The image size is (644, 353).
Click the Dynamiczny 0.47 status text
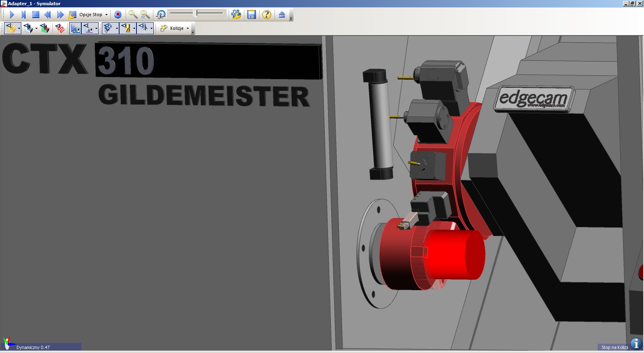[x=33, y=347]
